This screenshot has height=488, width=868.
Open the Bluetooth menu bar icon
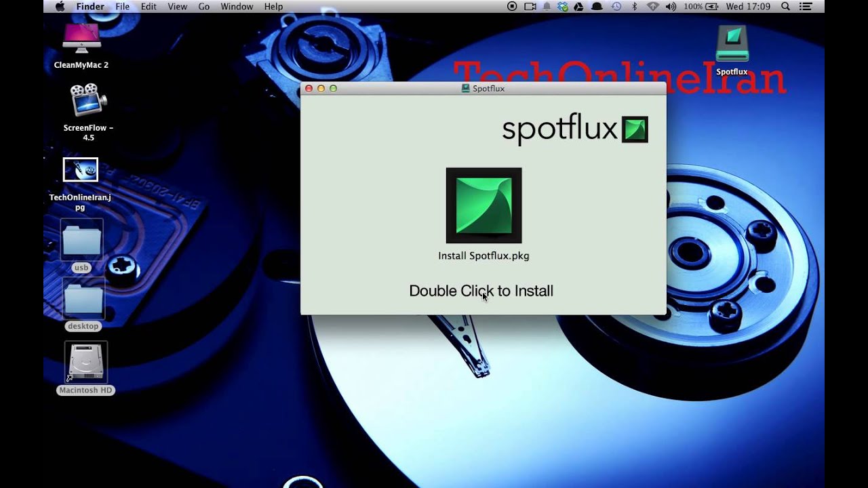pyautogui.click(x=634, y=6)
